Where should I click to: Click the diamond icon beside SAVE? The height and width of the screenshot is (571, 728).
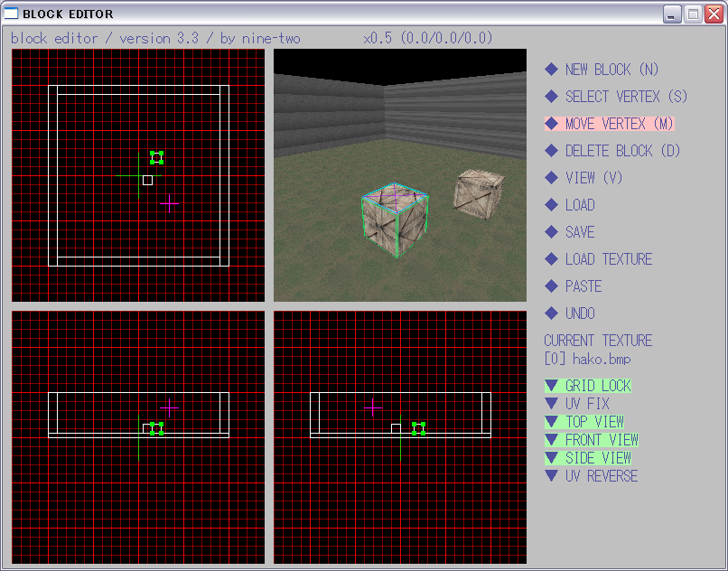(551, 232)
